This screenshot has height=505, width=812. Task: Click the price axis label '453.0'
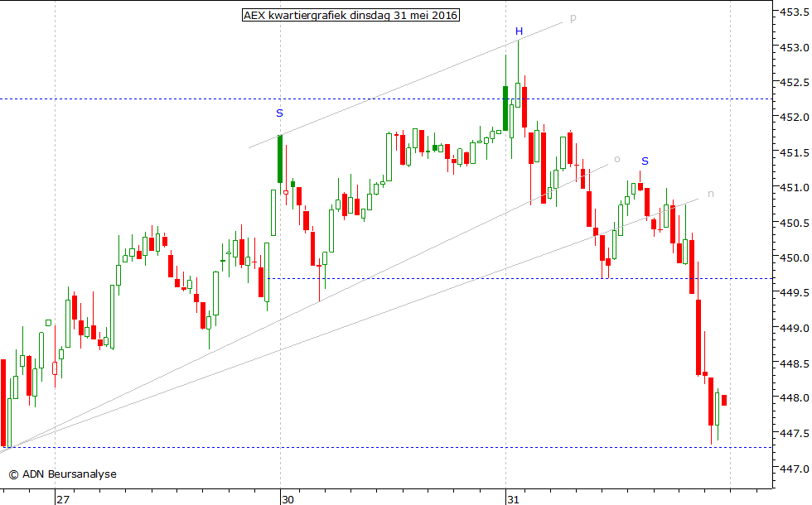pos(795,48)
